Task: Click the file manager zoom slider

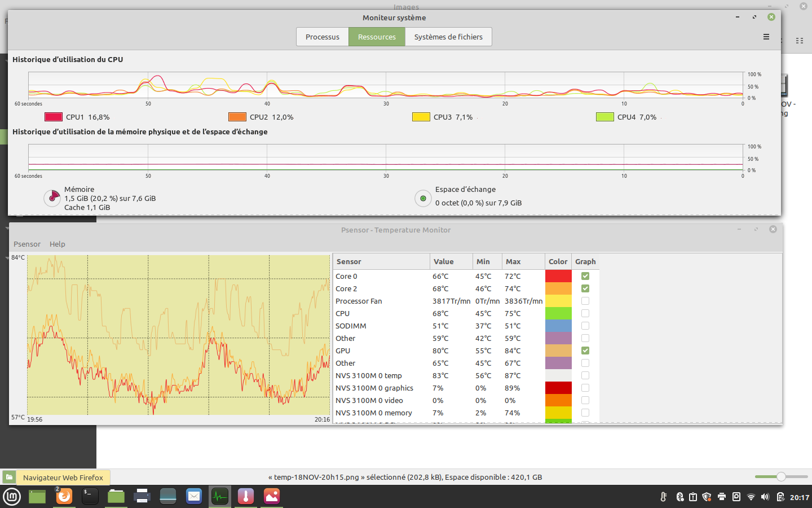Action: pyautogui.click(x=781, y=477)
